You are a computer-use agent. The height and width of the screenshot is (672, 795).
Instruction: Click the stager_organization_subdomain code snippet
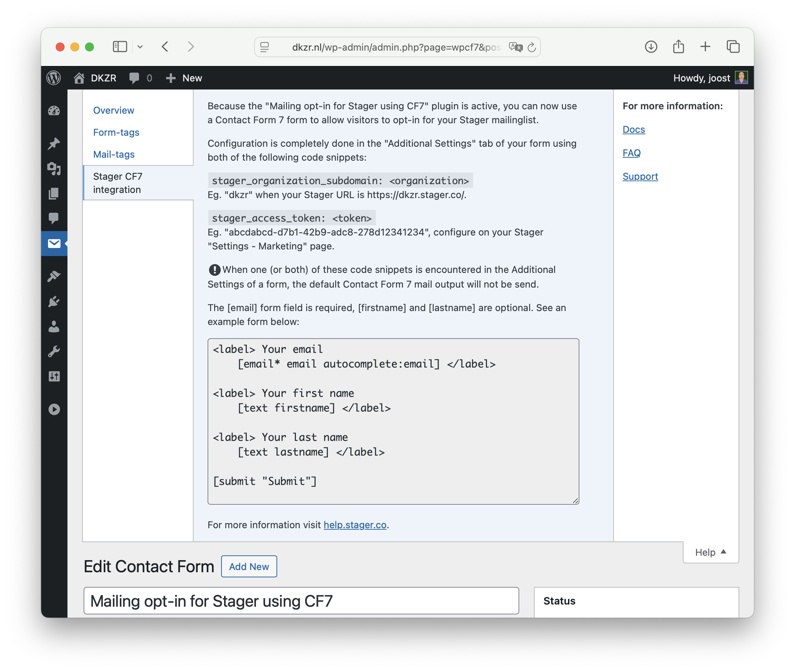pos(340,180)
